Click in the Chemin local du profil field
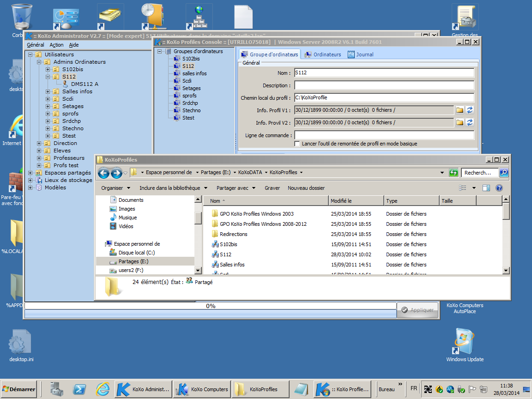Viewport: 532px width, 399px height. (384, 98)
